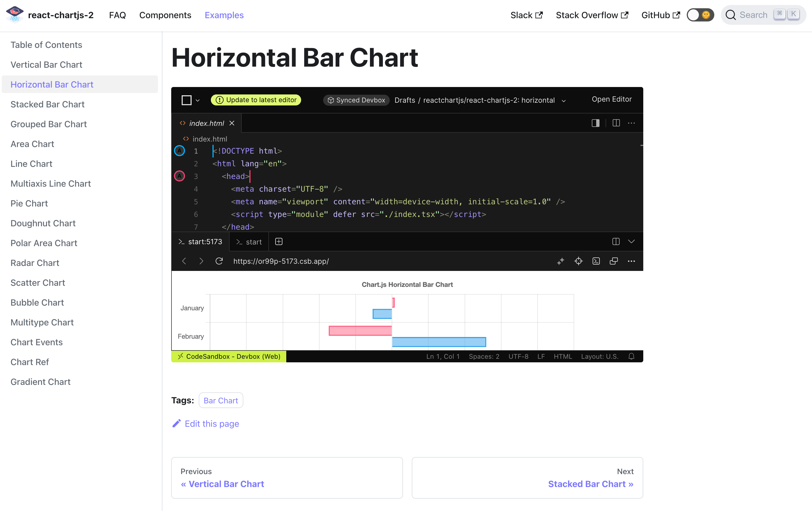The height and width of the screenshot is (511, 812).
Task: Click the square sandbox menu checkbox icon
Action: click(186, 100)
